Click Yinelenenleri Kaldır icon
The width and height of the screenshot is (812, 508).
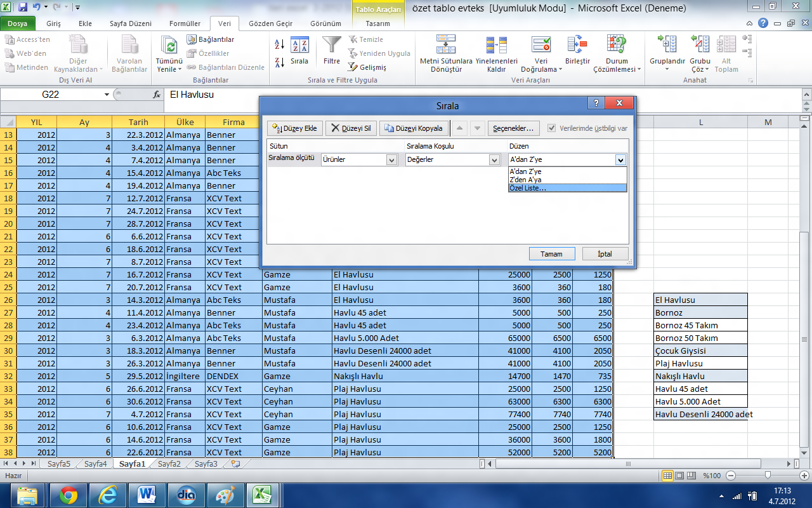(x=496, y=46)
